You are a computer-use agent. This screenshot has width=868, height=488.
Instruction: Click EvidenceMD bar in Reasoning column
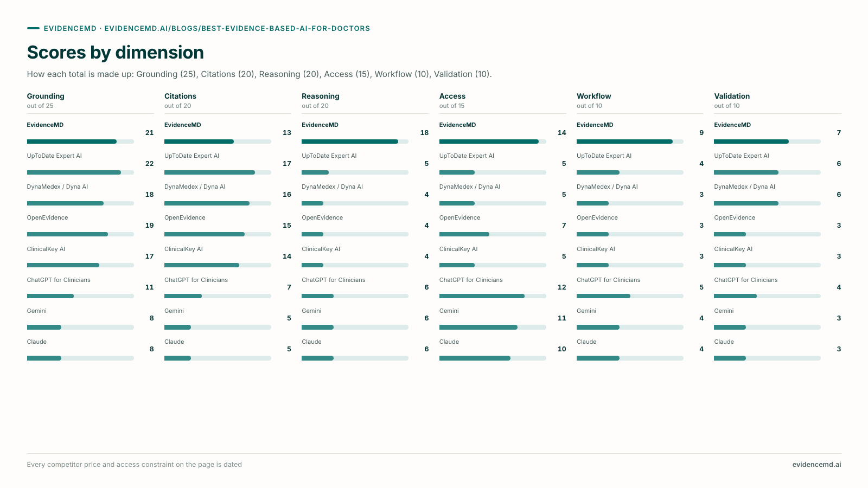point(355,142)
